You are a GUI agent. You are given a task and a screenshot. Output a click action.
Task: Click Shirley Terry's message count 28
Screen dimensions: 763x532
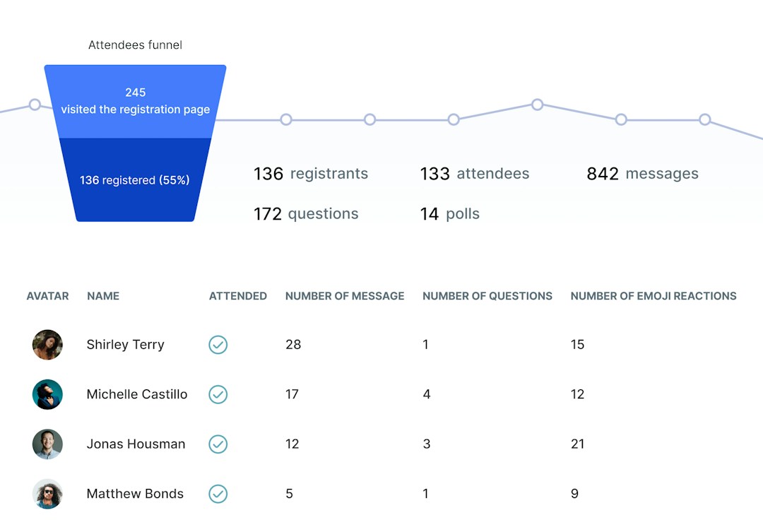pos(293,345)
